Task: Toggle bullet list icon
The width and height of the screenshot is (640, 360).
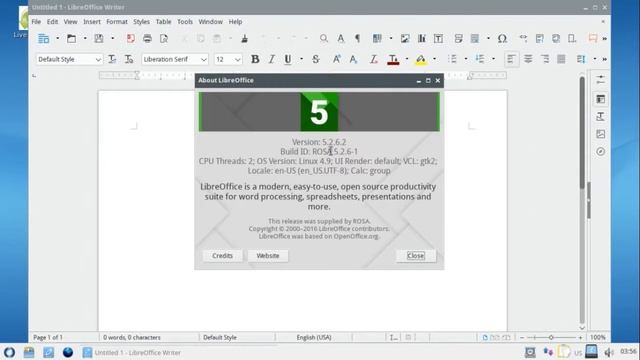Action: click(452, 59)
